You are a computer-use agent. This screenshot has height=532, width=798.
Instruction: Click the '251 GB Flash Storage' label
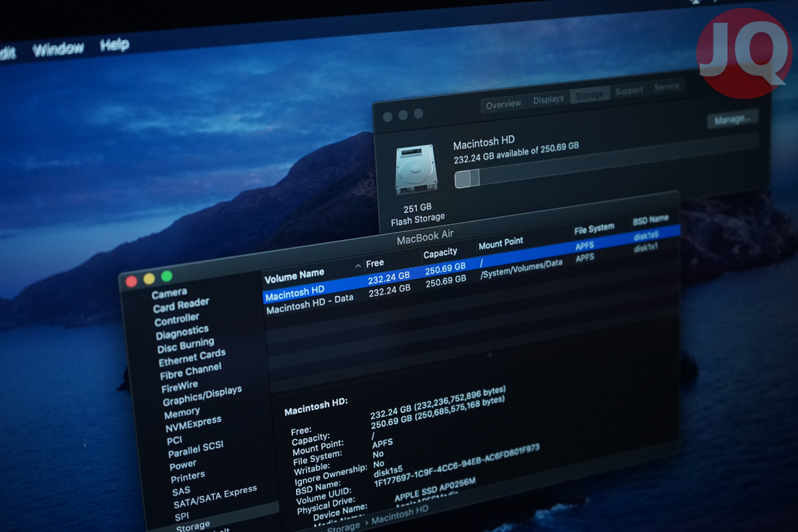[418, 213]
